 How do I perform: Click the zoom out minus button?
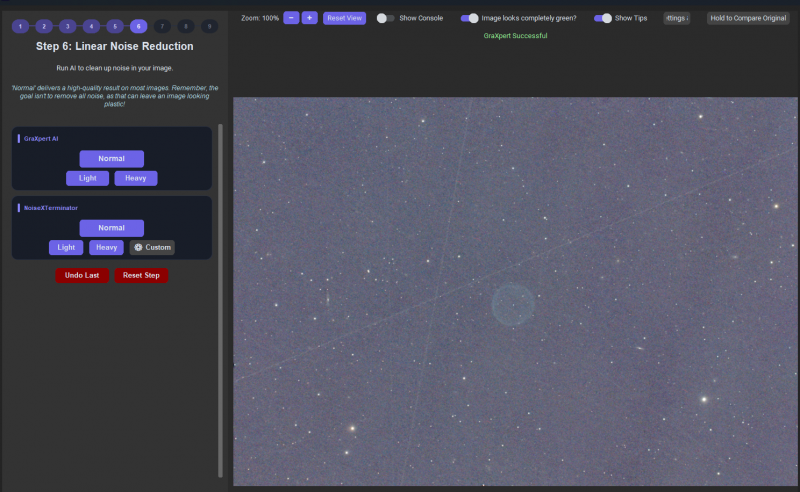point(291,18)
